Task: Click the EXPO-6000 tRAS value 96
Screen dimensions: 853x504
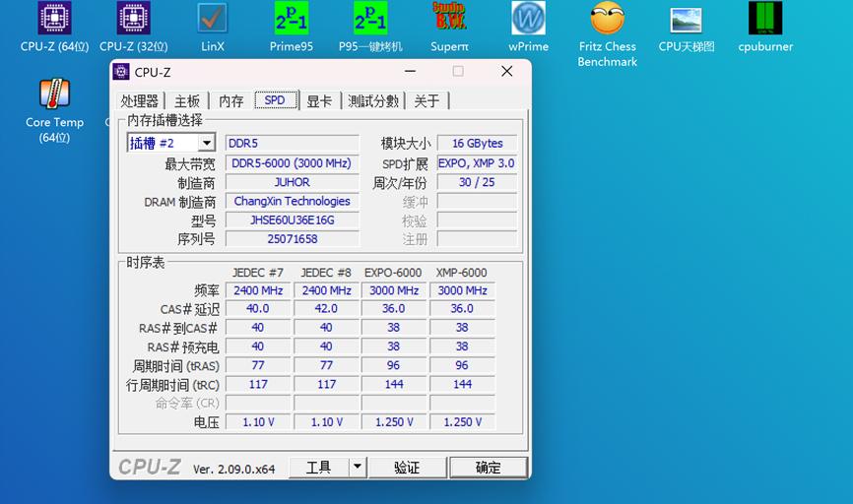Action: (394, 365)
